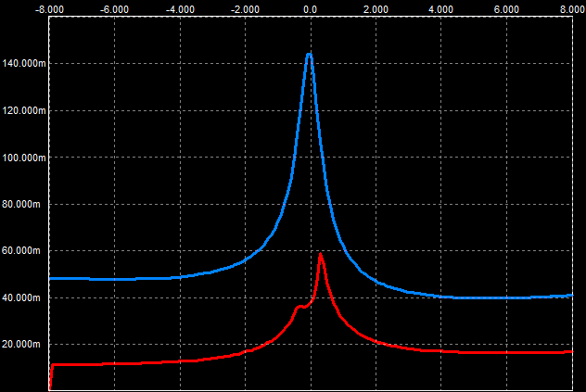586x392 pixels.
Task: Click the 120.000m y-axis label
Action: pos(24,110)
